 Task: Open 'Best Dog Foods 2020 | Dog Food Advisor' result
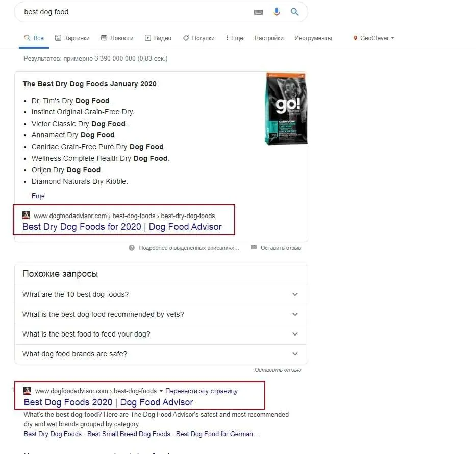pyautogui.click(x=108, y=402)
